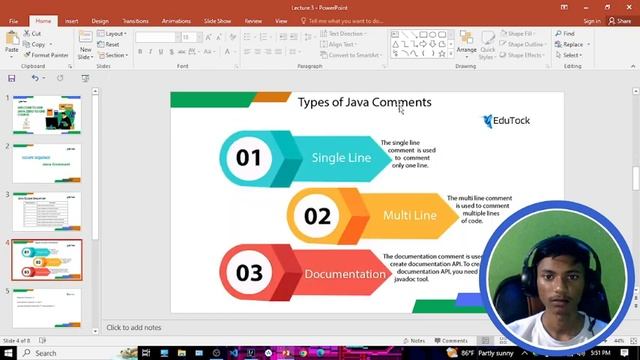
Task: Switch to the Design tab
Action: (x=100, y=21)
